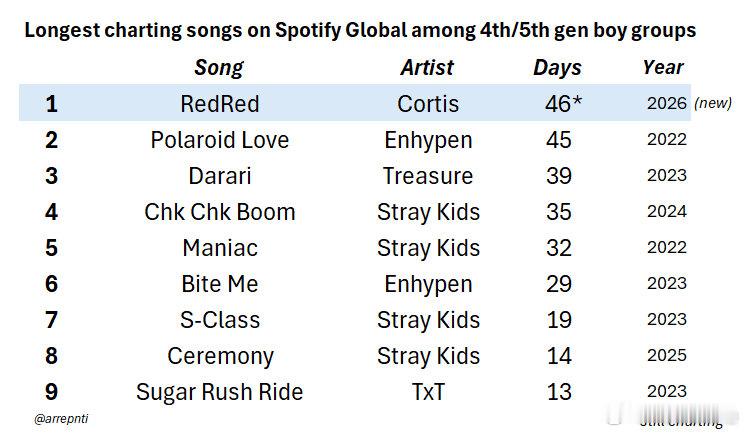Click the Artist column header
The height and width of the screenshot is (433, 746).
point(427,67)
